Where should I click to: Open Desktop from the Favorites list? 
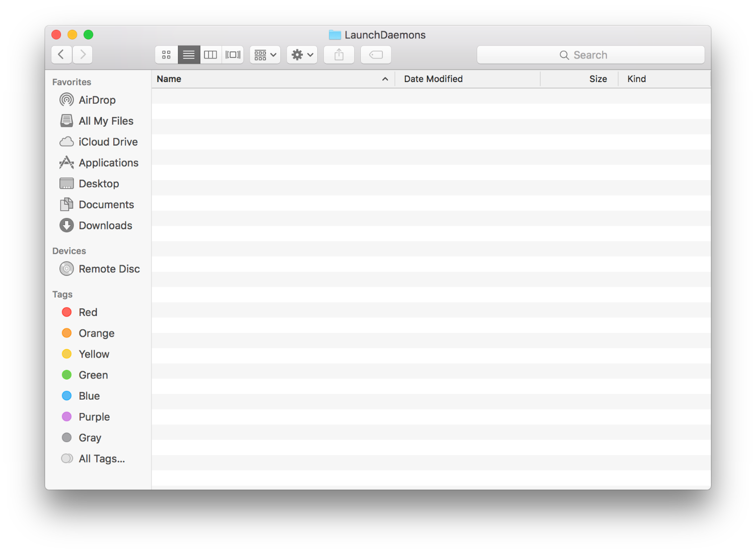pos(99,184)
